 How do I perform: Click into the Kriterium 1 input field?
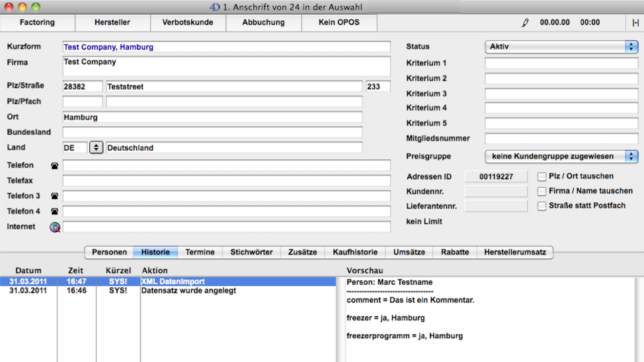click(561, 63)
